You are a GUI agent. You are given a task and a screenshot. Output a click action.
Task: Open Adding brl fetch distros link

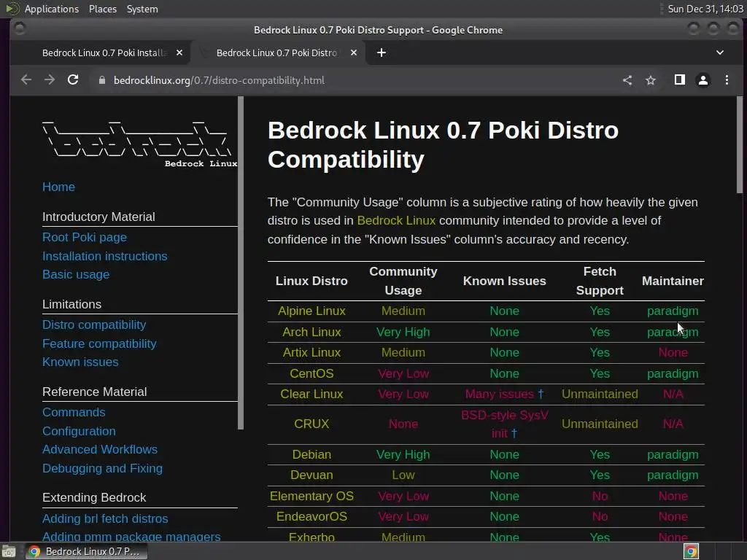tap(105, 518)
